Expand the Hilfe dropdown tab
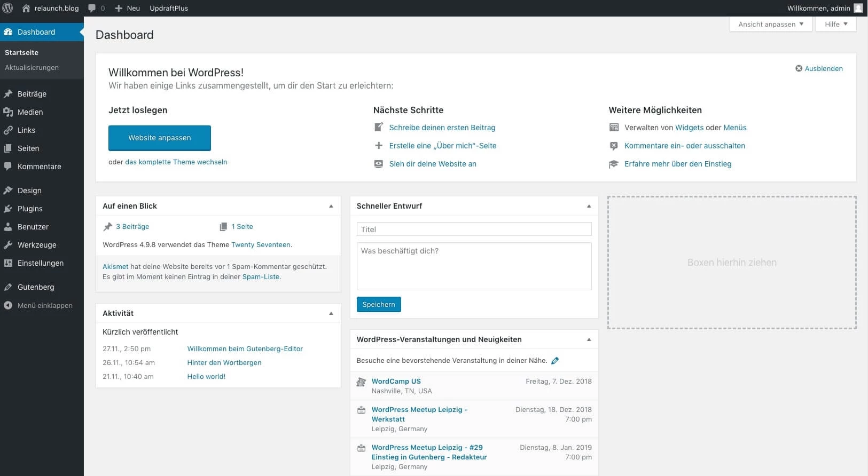This screenshot has width=868, height=476. (835, 24)
